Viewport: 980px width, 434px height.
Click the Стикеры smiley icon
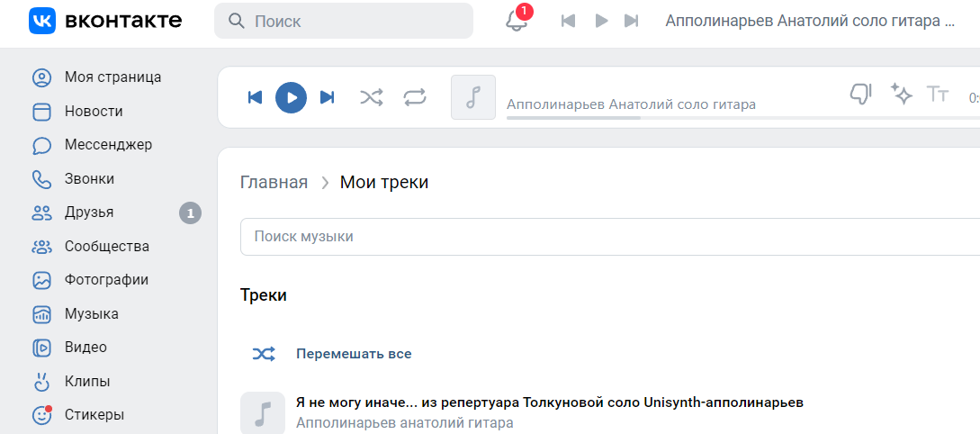[41, 414]
